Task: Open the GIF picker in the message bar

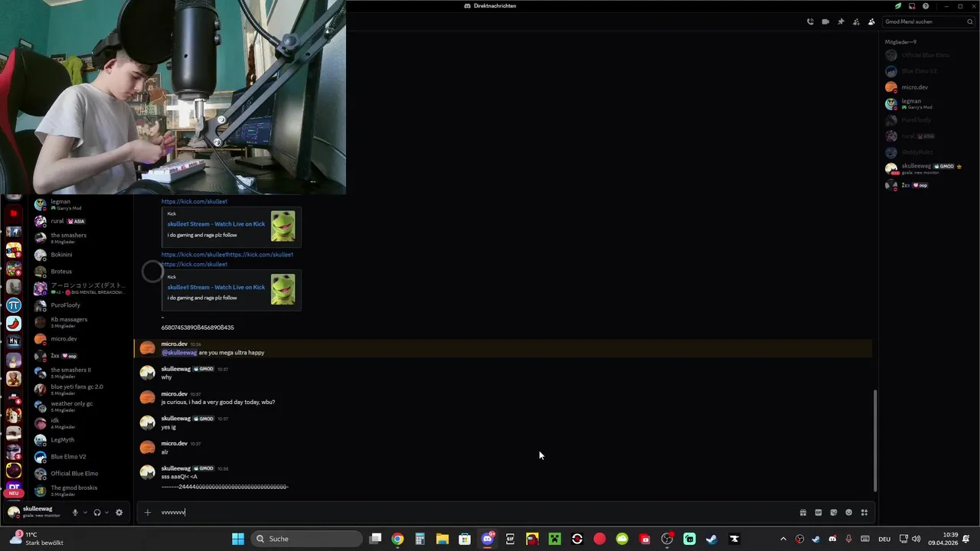Action: point(818,513)
